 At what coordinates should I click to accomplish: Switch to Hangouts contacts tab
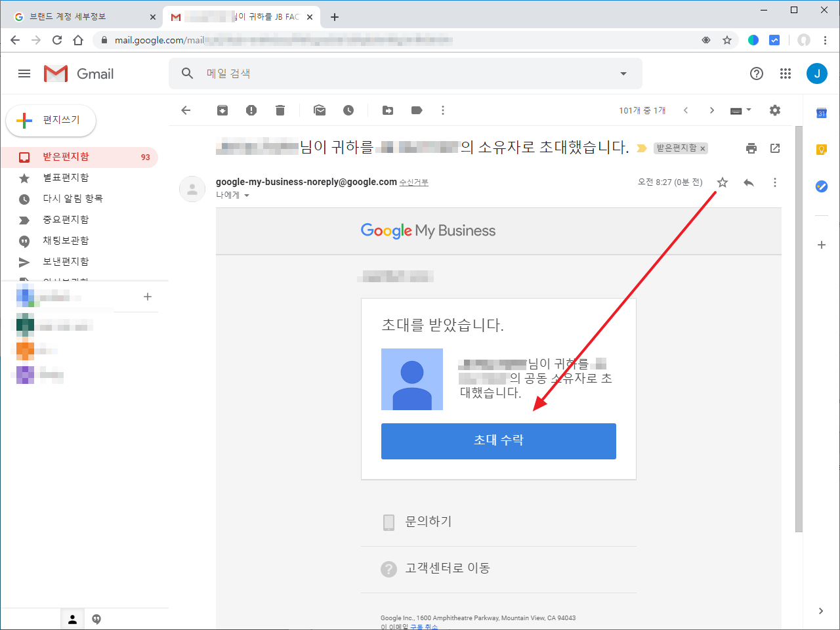pyautogui.click(x=73, y=619)
